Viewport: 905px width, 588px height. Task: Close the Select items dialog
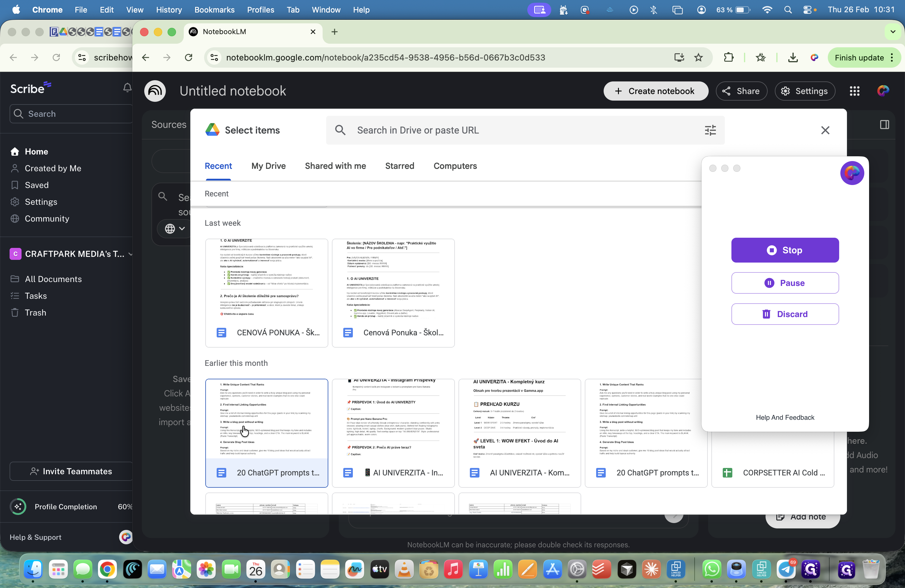(825, 130)
